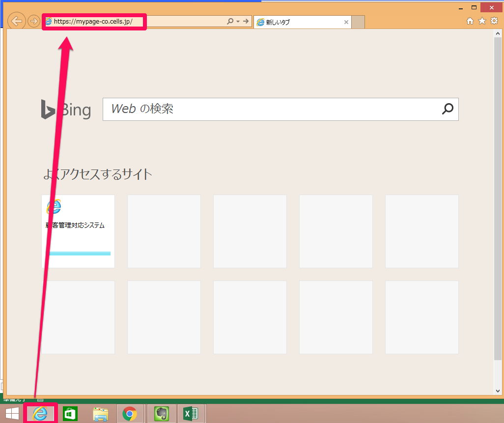Open Favorites star icon
This screenshot has width=504, height=423.
click(482, 21)
